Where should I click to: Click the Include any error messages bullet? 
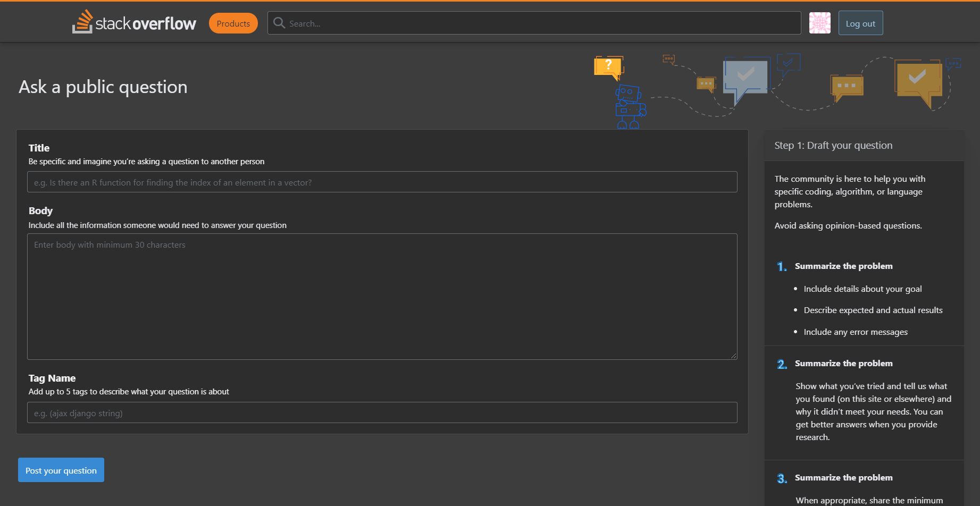pos(855,332)
